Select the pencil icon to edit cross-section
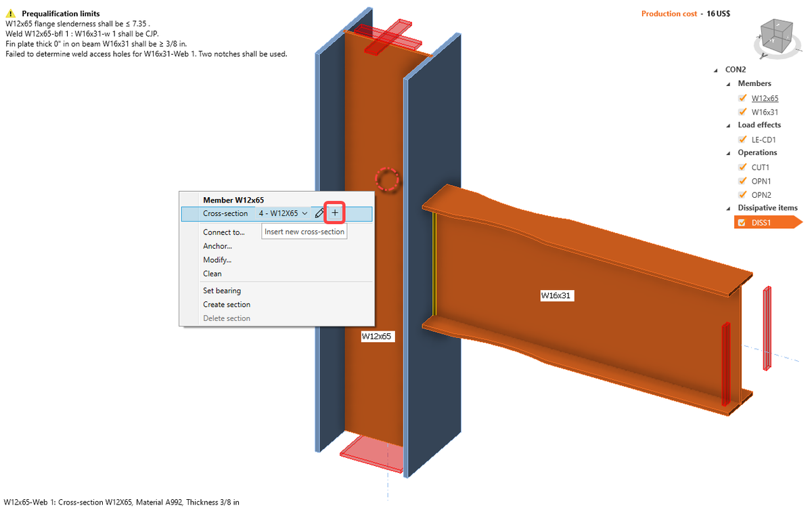812x508 pixels. pos(320,213)
